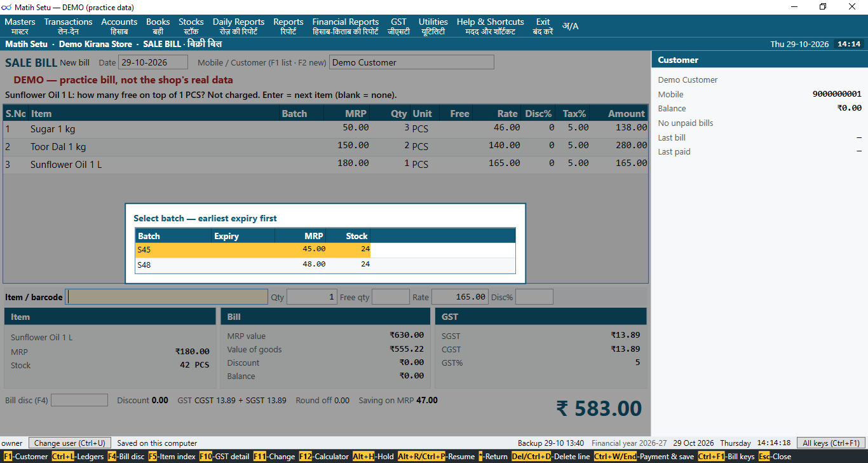Click the Bill disc (F4) input field
Image resolution: width=868 pixels, height=463 pixels.
point(79,400)
